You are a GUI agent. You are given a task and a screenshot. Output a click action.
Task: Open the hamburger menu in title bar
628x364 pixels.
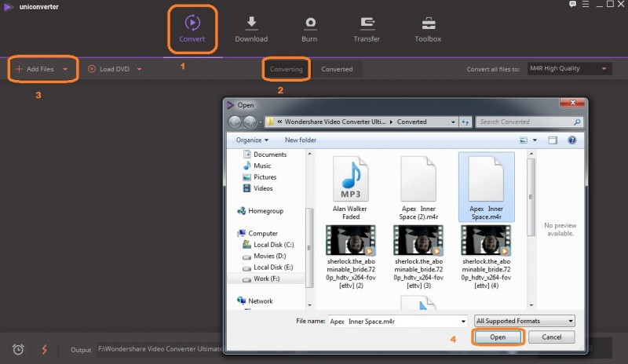tap(586, 5)
